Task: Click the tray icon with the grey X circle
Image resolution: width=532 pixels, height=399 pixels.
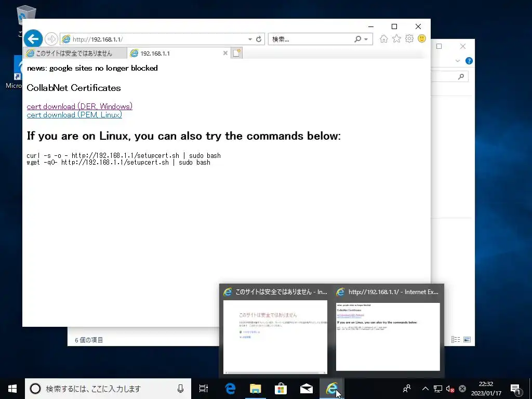Action: 462,389
